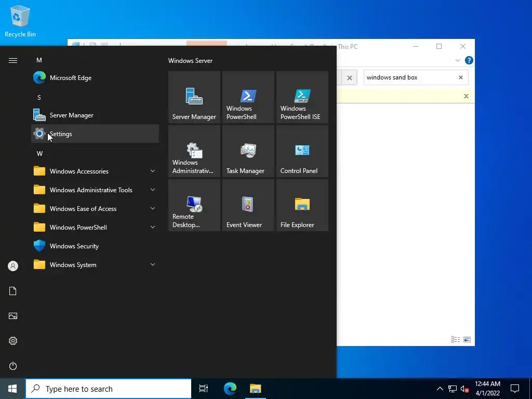The width and height of the screenshot is (532, 399).
Task: Open Server Manager from the app list
Action: click(x=95, y=115)
